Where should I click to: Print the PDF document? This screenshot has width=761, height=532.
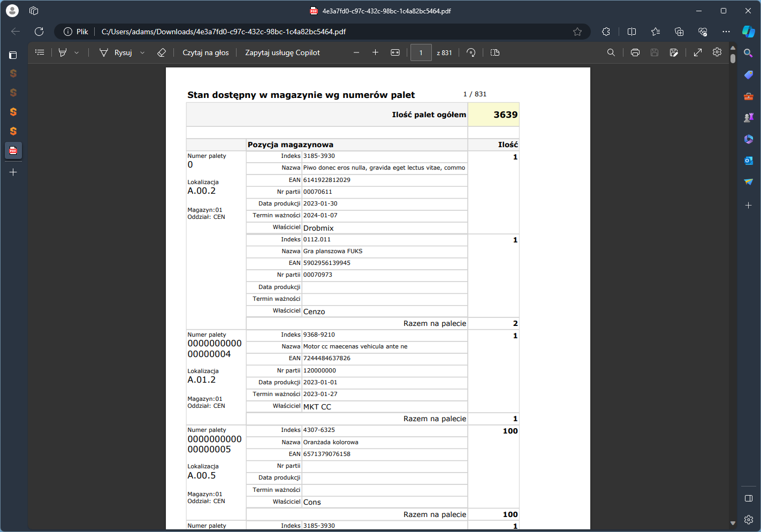(635, 52)
